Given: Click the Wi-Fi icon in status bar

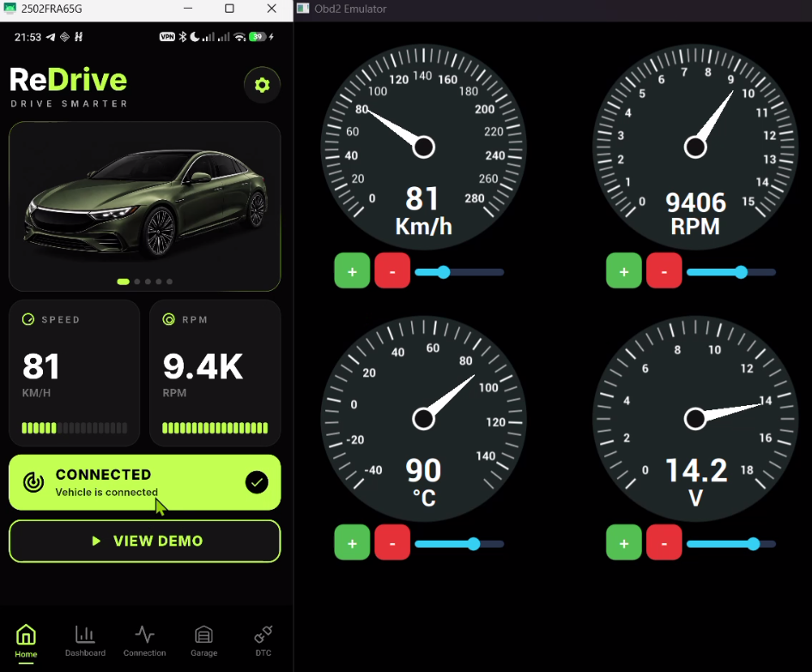Looking at the screenshot, I should pos(239,37).
